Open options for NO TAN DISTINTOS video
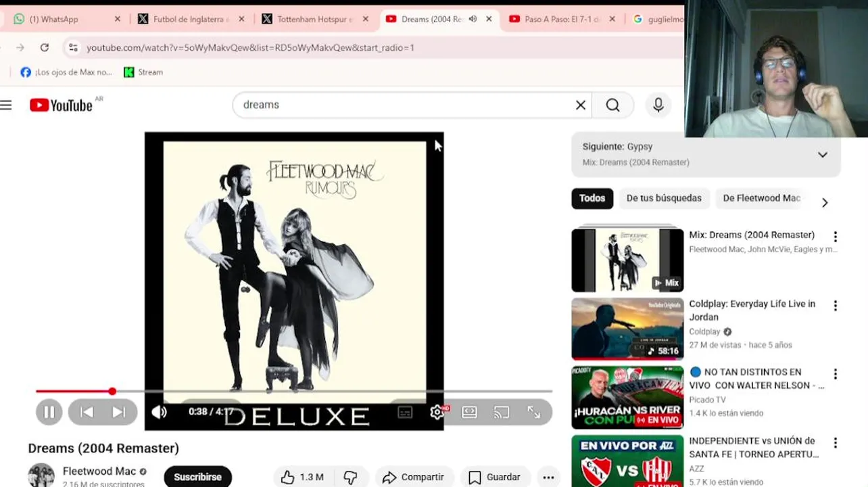 point(836,374)
